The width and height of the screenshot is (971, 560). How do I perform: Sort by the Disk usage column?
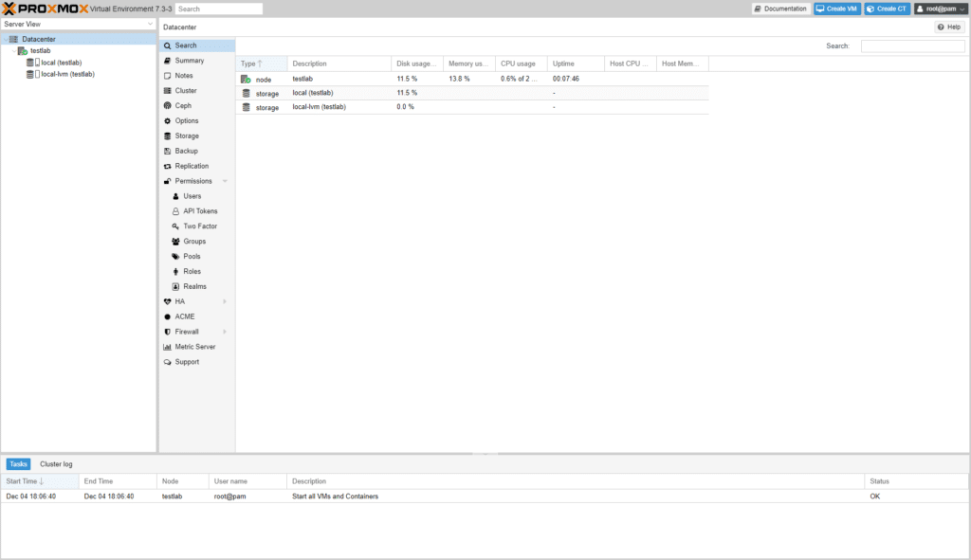[417, 63]
